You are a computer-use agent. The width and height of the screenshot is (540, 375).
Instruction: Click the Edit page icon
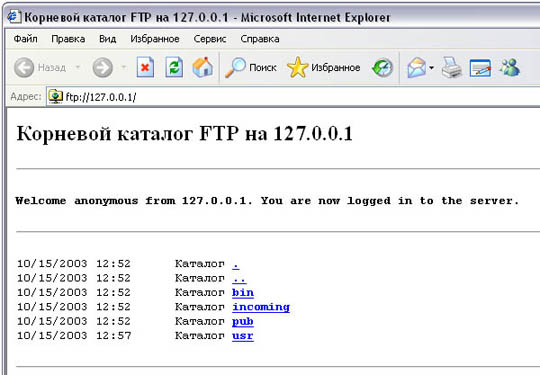[x=480, y=67]
